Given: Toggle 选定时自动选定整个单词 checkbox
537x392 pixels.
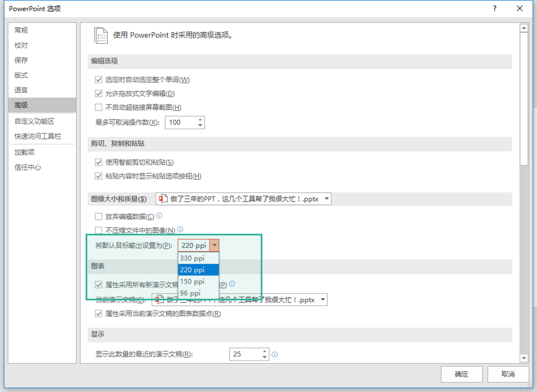Looking at the screenshot, I should coord(98,80).
